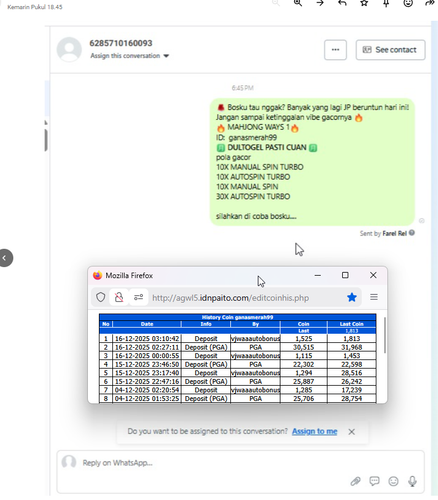This screenshot has height=500, width=438.
Task: Select the 15-12-2025 22:47:16 date cell
Action: (147, 382)
